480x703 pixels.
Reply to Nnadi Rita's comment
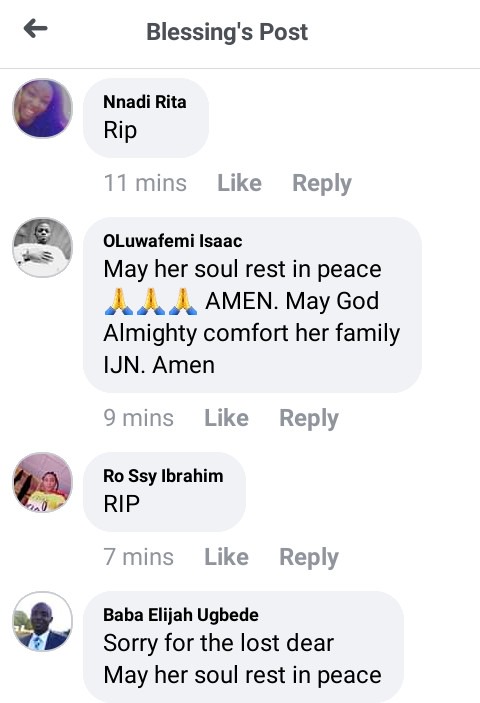pos(322,183)
